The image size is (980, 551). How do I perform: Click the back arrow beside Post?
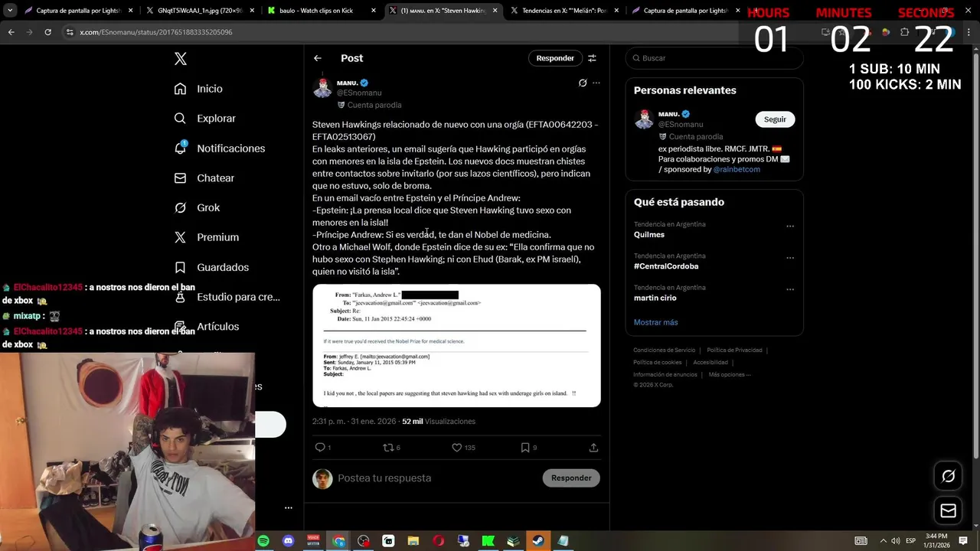coord(318,58)
